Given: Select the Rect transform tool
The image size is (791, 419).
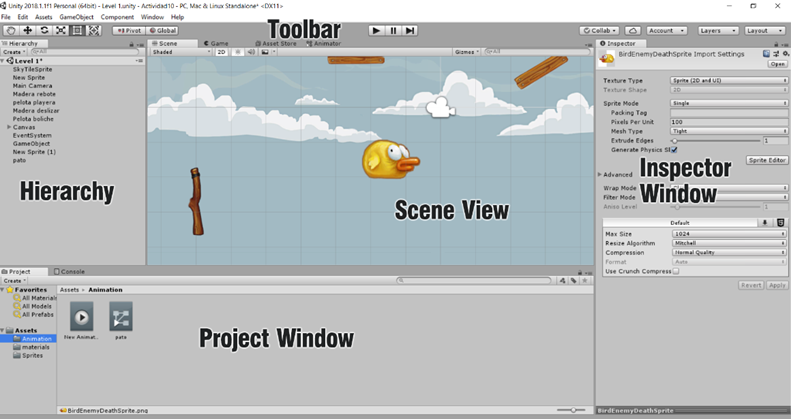Looking at the screenshot, I should (x=77, y=31).
